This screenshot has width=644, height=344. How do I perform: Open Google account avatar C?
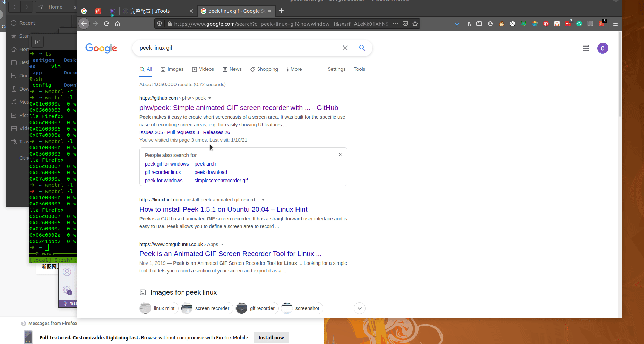tap(603, 48)
